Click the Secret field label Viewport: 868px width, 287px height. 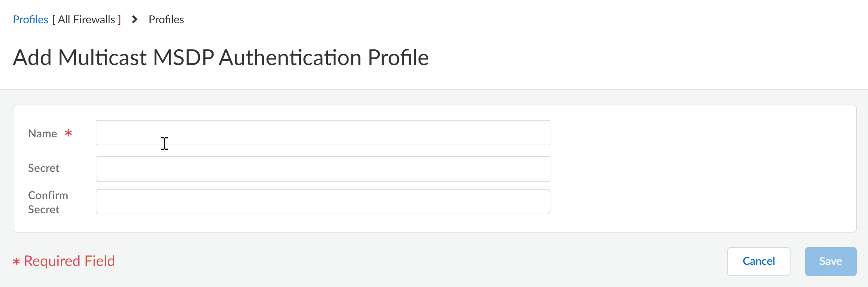tap(44, 168)
